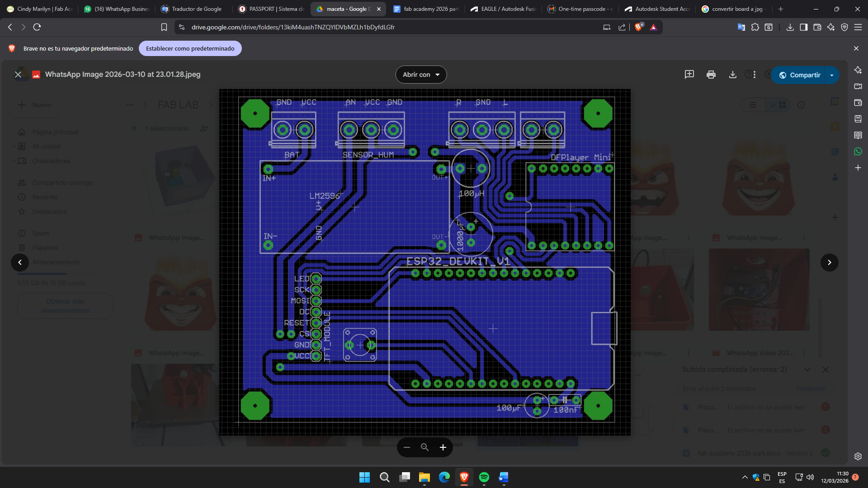Image resolution: width=868 pixels, height=488 pixels.
Task: Go to the next image arrow
Action: tap(829, 262)
